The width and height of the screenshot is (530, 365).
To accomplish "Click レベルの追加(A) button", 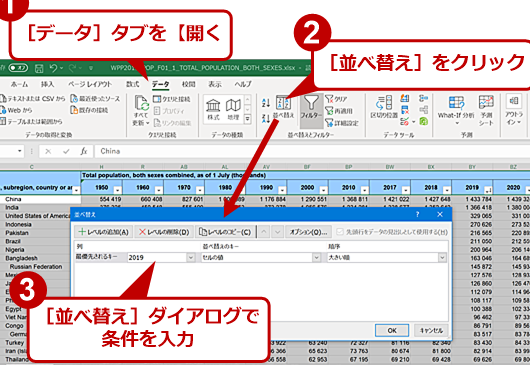I will coord(103,232).
